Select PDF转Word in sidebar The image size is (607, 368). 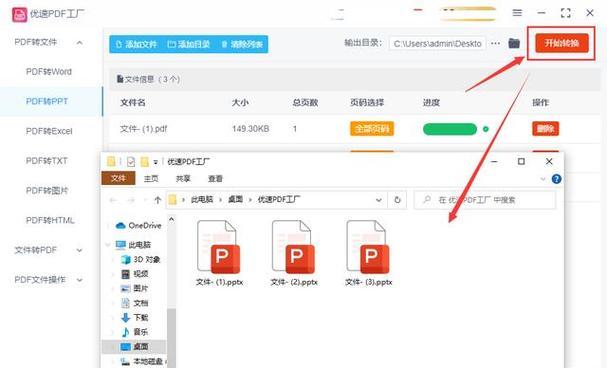[x=49, y=72]
